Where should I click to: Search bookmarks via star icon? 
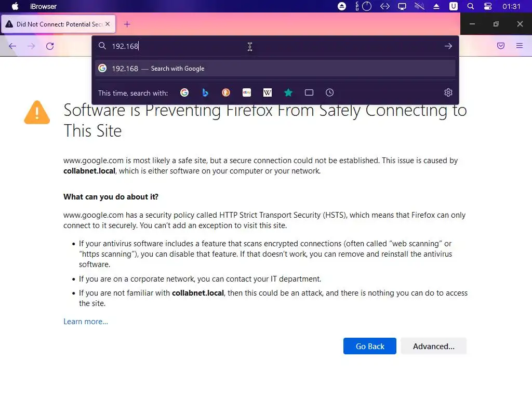(x=288, y=92)
